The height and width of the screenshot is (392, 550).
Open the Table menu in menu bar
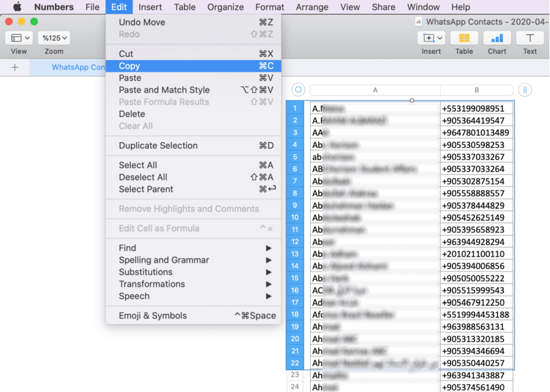(x=185, y=7)
